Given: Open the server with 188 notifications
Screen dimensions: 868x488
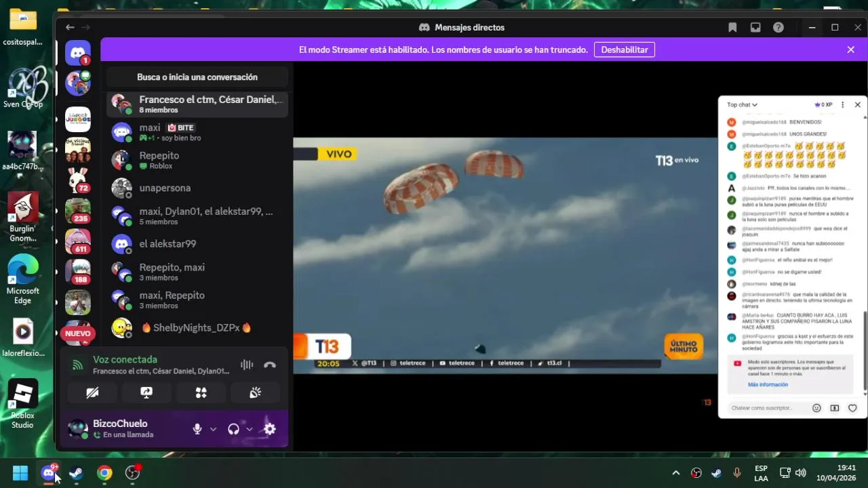Looking at the screenshot, I should [x=78, y=272].
